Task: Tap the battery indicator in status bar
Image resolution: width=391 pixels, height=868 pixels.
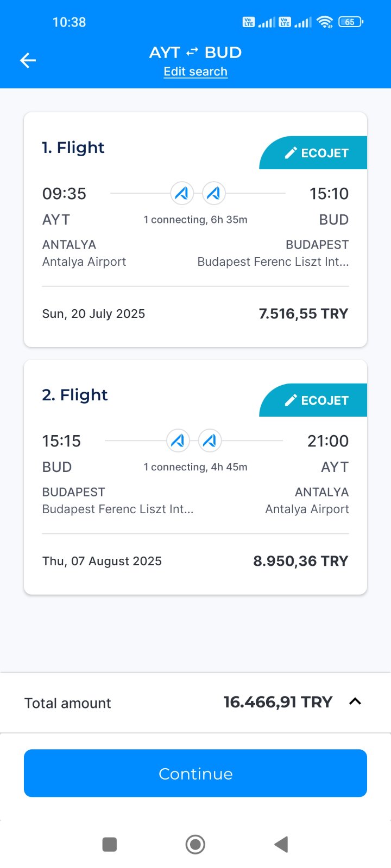Action: [x=350, y=22]
